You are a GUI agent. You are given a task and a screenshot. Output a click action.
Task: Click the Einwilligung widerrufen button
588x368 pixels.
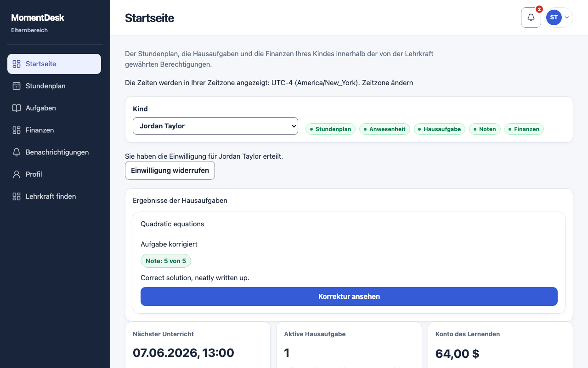pyautogui.click(x=170, y=171)
